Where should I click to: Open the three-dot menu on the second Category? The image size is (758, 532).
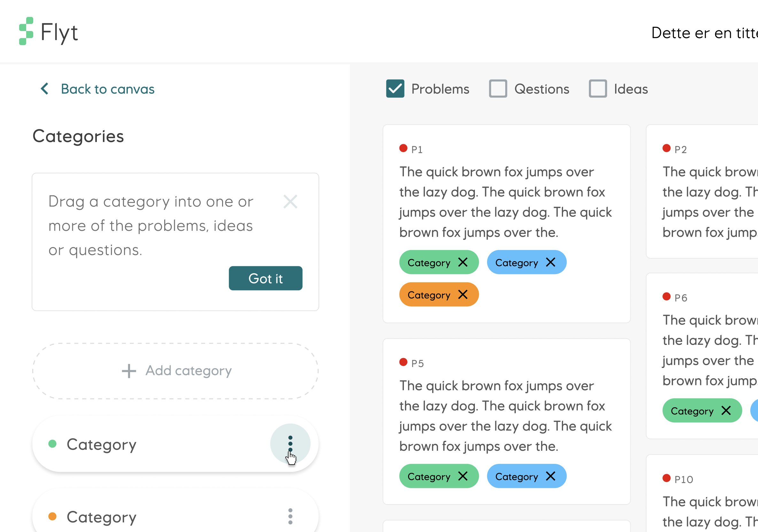point(290,517)
